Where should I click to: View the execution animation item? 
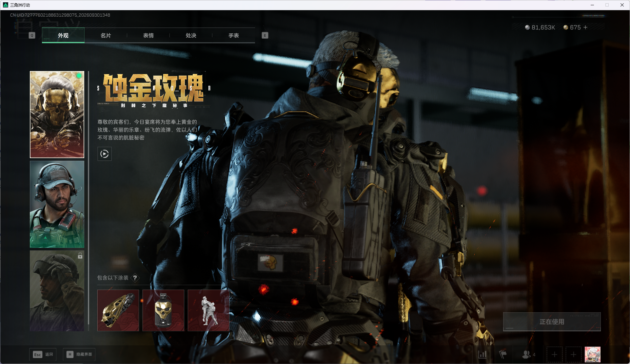coord(209,310)
